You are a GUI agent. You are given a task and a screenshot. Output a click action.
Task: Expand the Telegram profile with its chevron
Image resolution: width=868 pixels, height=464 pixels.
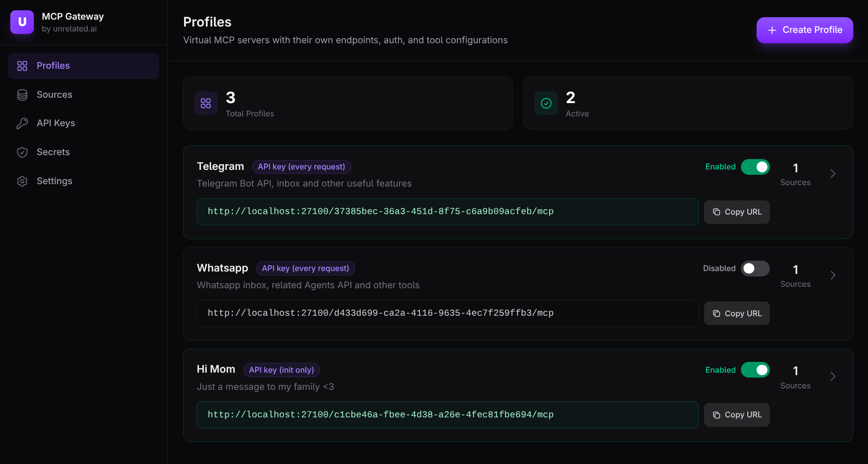tap(833, 173)
